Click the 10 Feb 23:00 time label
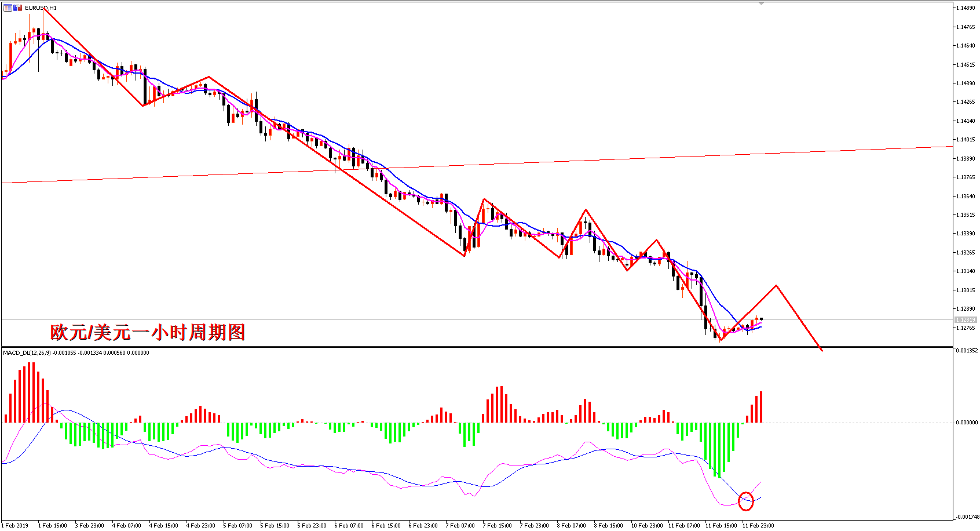Viewport: 980px width, 531px height. (647, 526)
